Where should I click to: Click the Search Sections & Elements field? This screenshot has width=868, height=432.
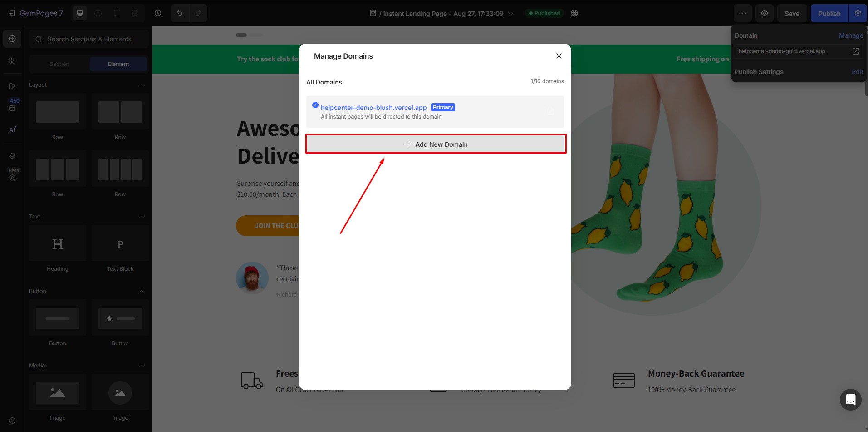[x=88, y=39]
